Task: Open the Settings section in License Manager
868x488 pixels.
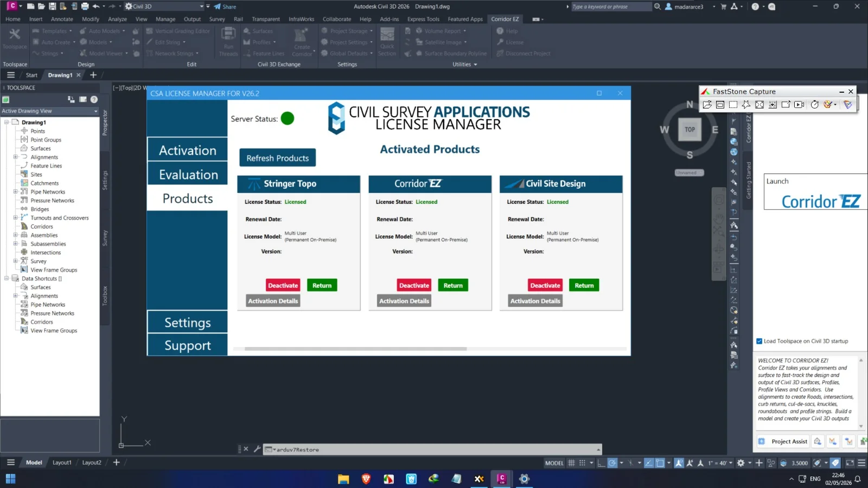Action: point(187,323)
